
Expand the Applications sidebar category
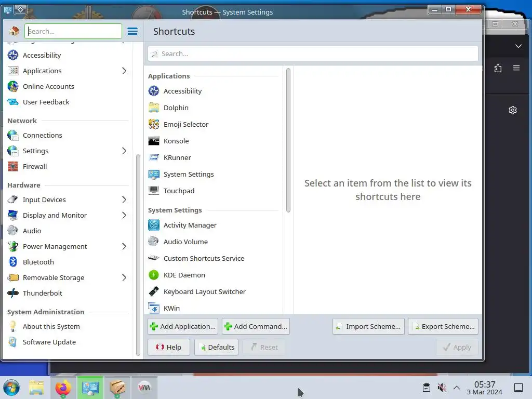coord(124,71)
